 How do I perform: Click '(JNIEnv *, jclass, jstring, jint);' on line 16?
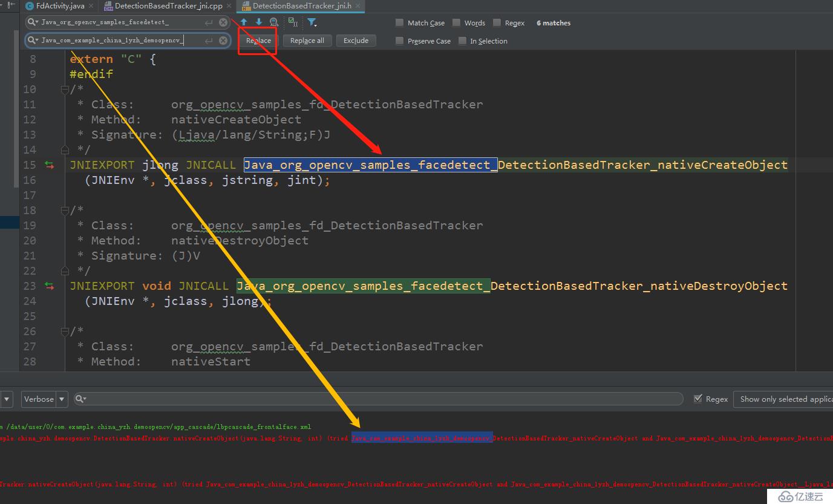click(x=207, y=180)
